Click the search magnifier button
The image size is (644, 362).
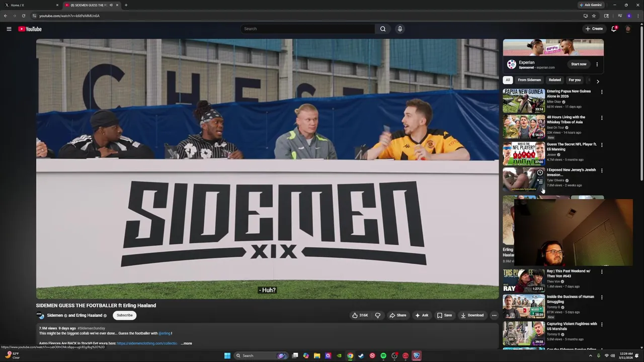(x=383, y=29)
